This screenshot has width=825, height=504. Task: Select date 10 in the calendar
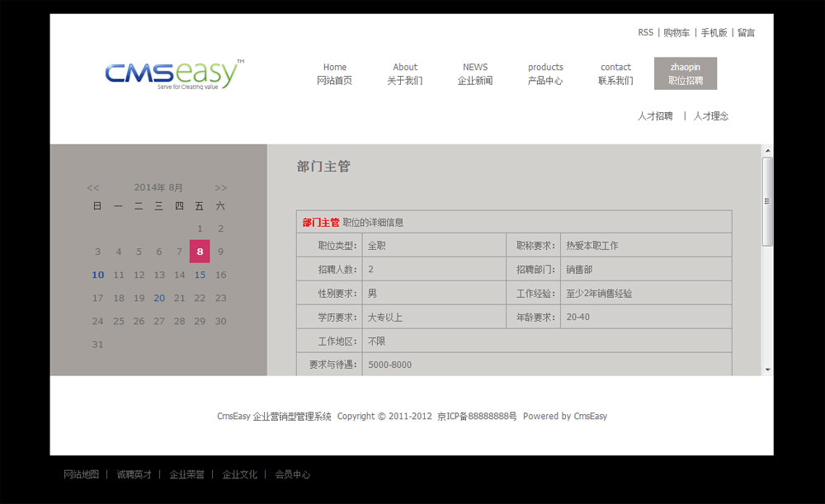coord(98,275)
